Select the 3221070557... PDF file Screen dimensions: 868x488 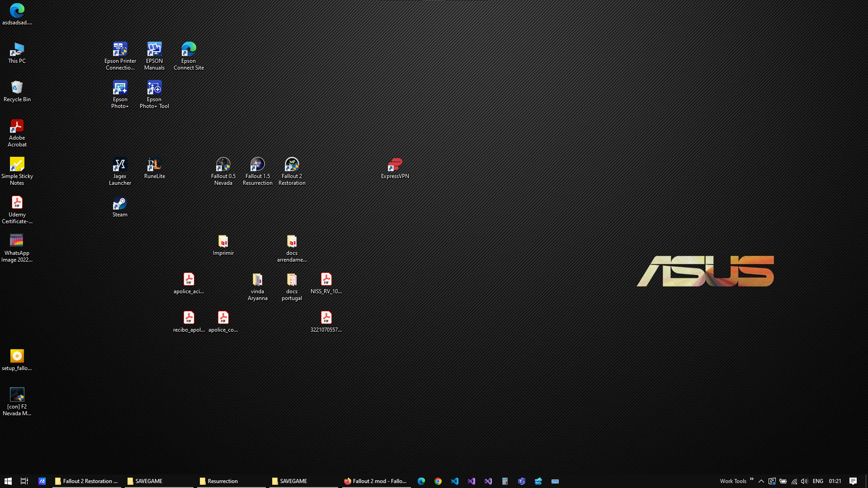326,321
